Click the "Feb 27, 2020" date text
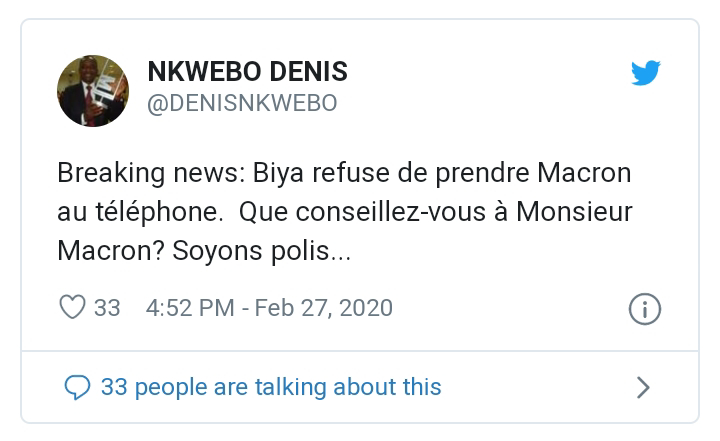Viewport: 720px width, 441px height. pos(323,307)
